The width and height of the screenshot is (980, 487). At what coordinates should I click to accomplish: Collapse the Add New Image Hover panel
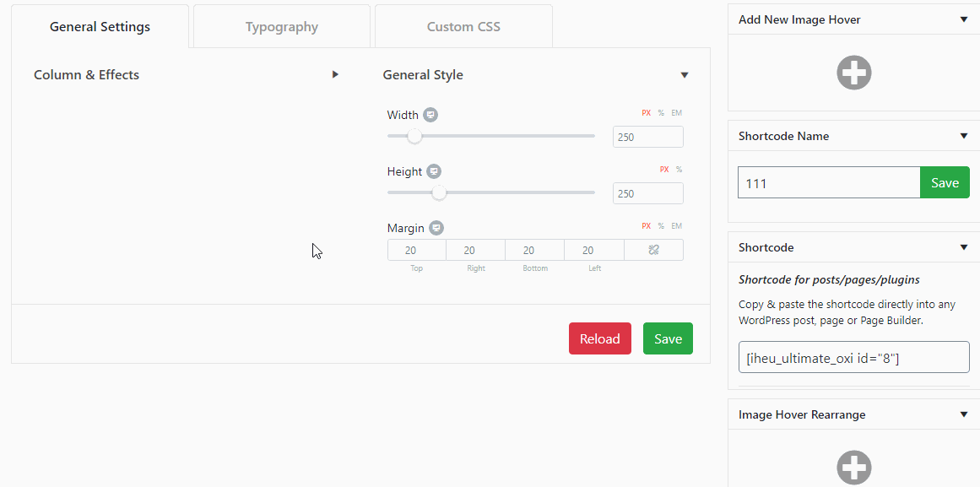[964, 19]
